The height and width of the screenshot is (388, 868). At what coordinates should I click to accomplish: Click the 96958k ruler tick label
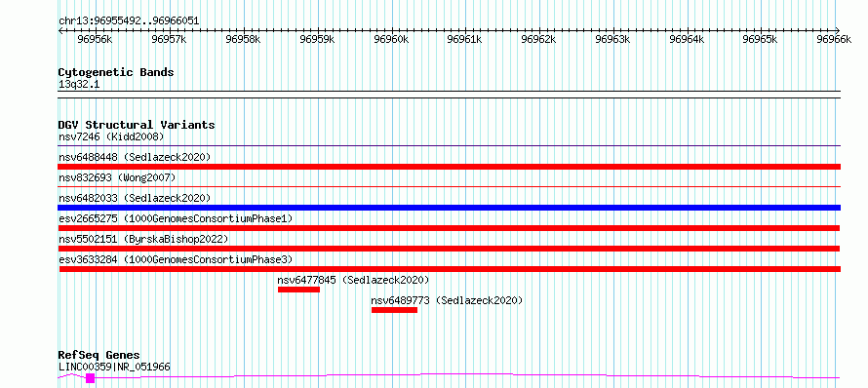(x=243, y=39)
